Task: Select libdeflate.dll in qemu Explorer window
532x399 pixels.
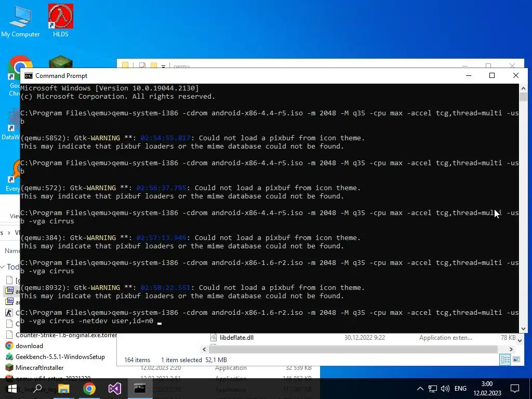Action: tap(236, 338)
